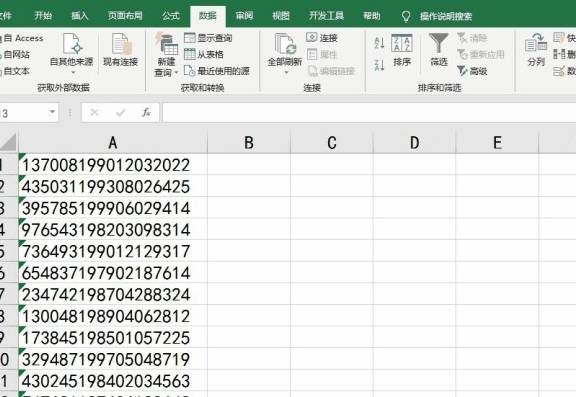Expand the 全部刷新 dropdown arrow

point(286,73)
